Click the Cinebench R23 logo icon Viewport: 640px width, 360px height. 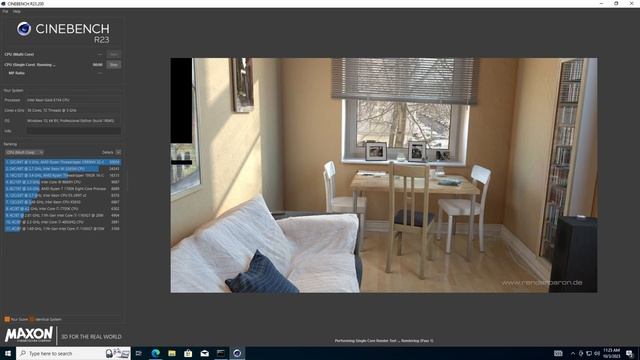[24, 29]
